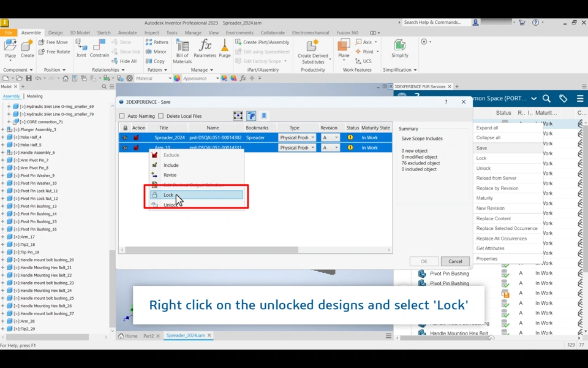
Task: Switch to the Modeling browser tab
Action: point(34,96)
